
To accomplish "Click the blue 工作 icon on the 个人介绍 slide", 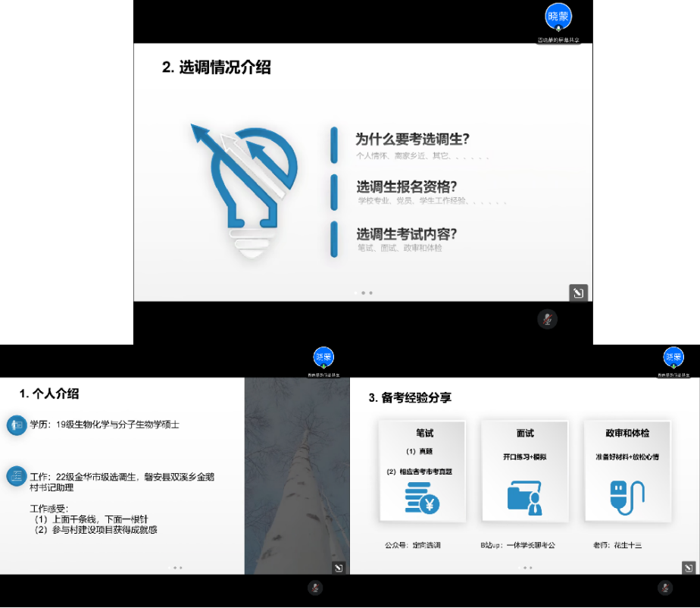I will (17, 477).
